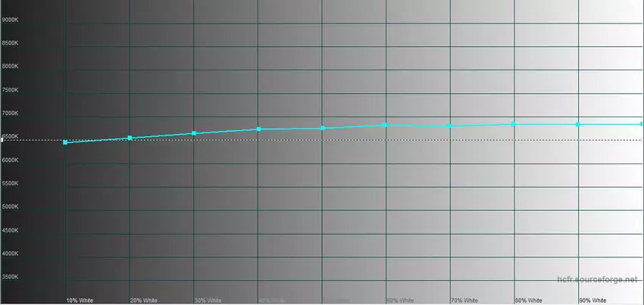Click the cyan data point at 10% White

pyautogui.click(x=65, y=142)
